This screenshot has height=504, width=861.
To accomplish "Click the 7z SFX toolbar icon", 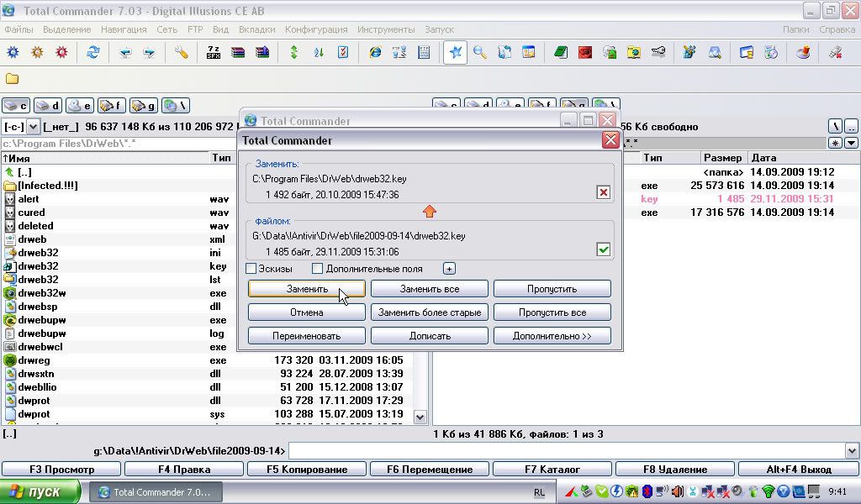I will (x=213, y=53).
